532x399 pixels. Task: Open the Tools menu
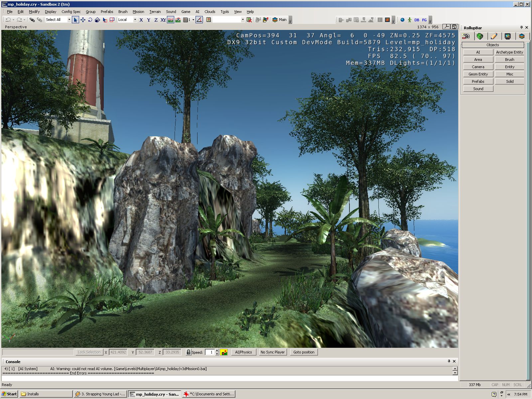pyautogui.click(x=225, y=12)
